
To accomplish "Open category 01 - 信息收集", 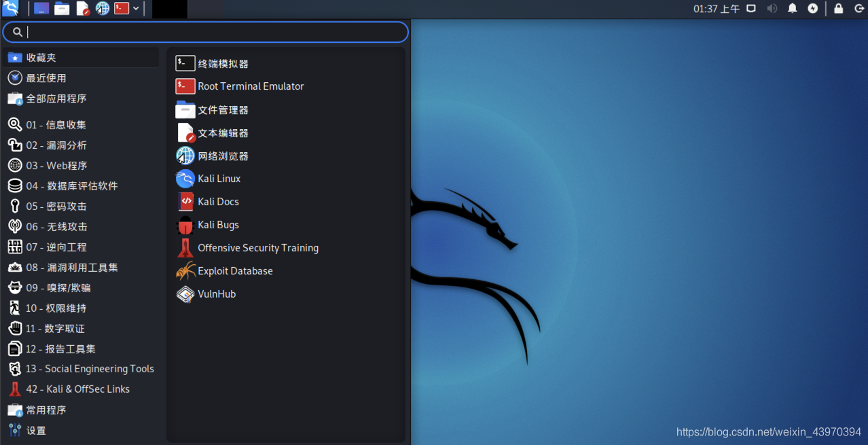I will (82, 125).
